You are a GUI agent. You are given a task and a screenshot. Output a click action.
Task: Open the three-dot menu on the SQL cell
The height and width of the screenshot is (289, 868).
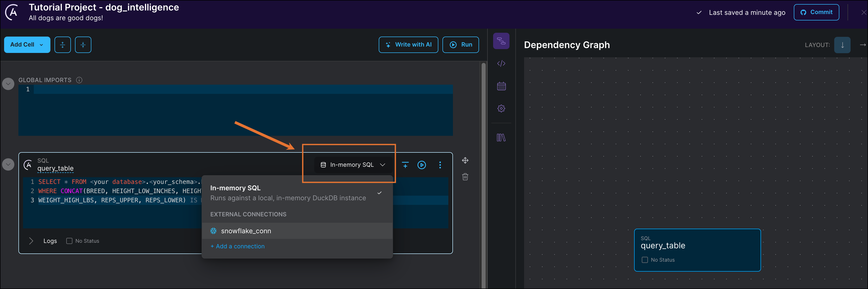[x=440, y=165]
